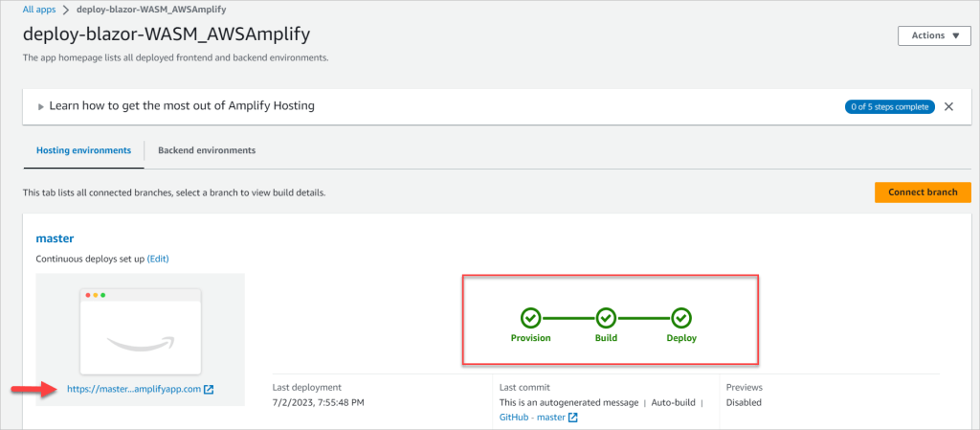The height and width of the screenshot is (430, 980).
Task: Click the Deploy step checkmark icon
Action: pyautogui.click(x=681, y=318)
